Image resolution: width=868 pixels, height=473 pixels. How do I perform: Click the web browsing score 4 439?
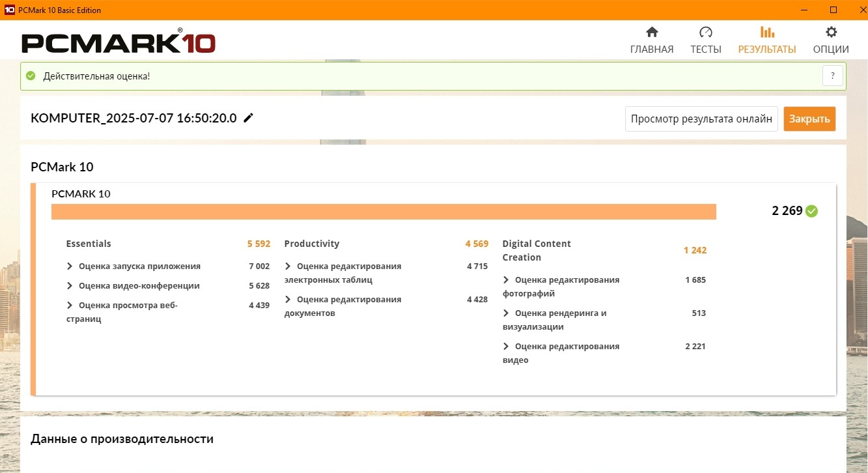point(259,306)
